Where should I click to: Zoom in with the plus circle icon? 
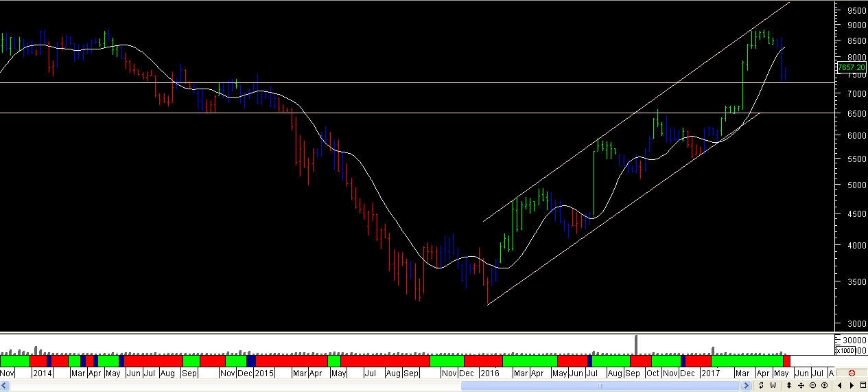(824, 385)
